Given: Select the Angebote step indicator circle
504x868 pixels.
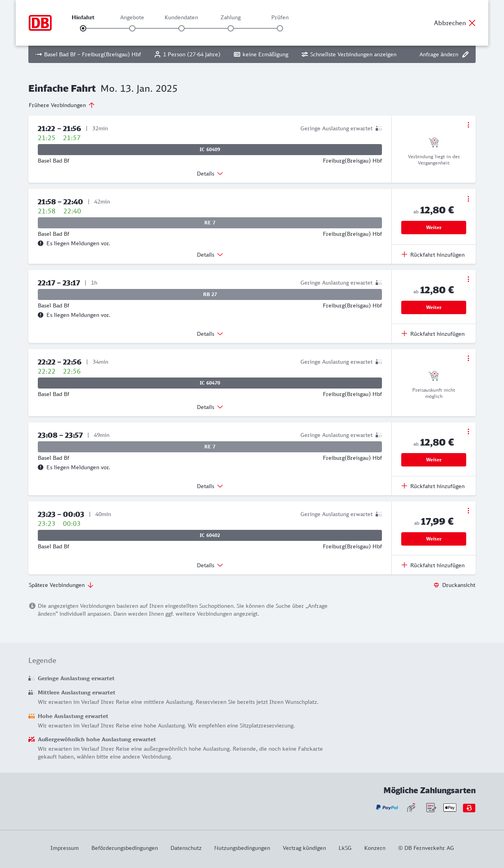Looking at the screenshot, I should [x=132, y=28].
